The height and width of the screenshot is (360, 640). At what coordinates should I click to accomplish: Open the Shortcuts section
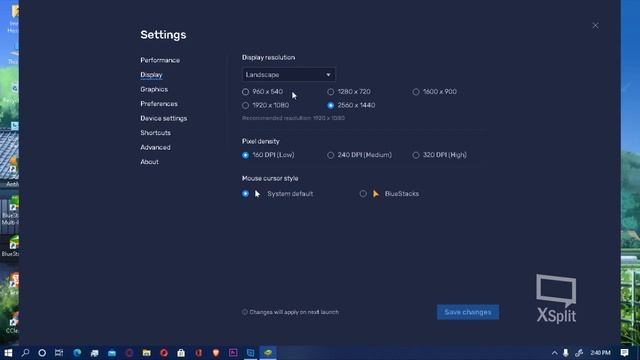coord(156,133)
